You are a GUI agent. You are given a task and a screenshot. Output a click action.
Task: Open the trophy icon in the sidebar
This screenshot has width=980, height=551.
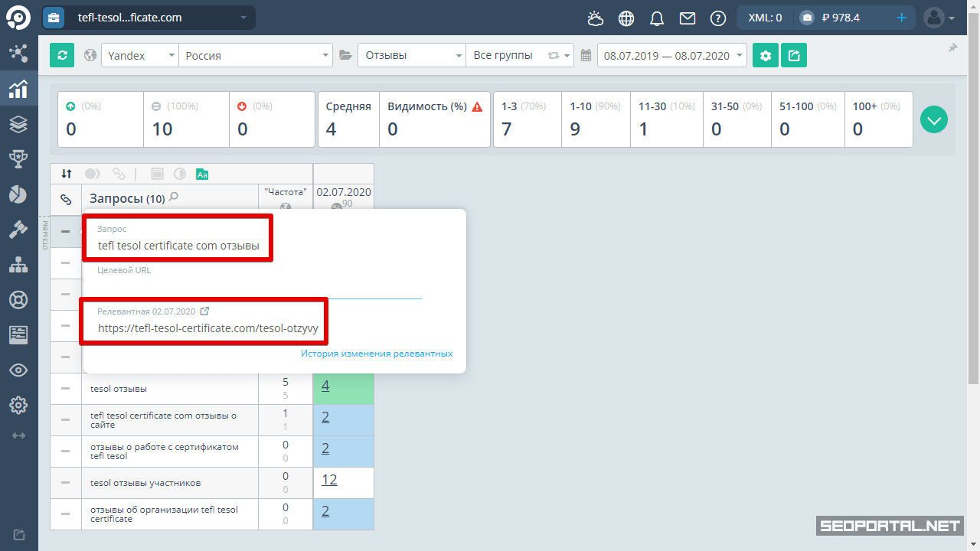click(x=18, y=158)
